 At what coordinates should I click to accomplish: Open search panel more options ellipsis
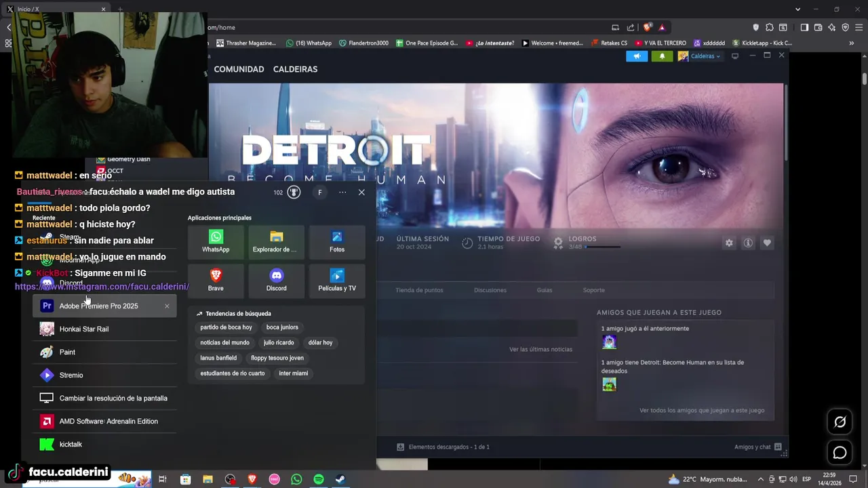[x=342, y=192]
